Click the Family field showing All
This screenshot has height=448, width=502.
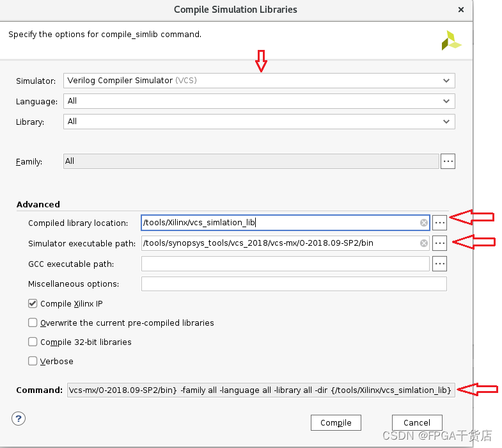point(251,161)
